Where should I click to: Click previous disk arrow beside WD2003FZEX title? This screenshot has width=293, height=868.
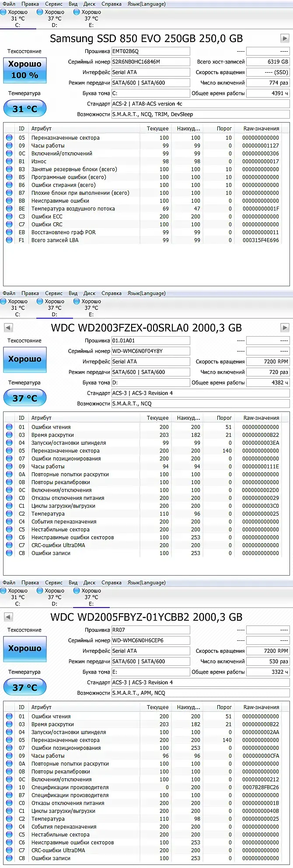(8, 328)
